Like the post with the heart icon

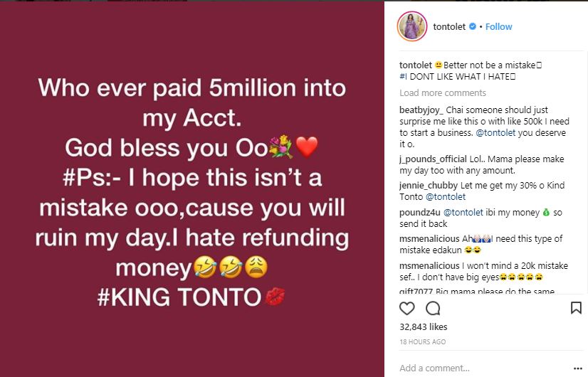pyautogui.click(x=406, y=308)
